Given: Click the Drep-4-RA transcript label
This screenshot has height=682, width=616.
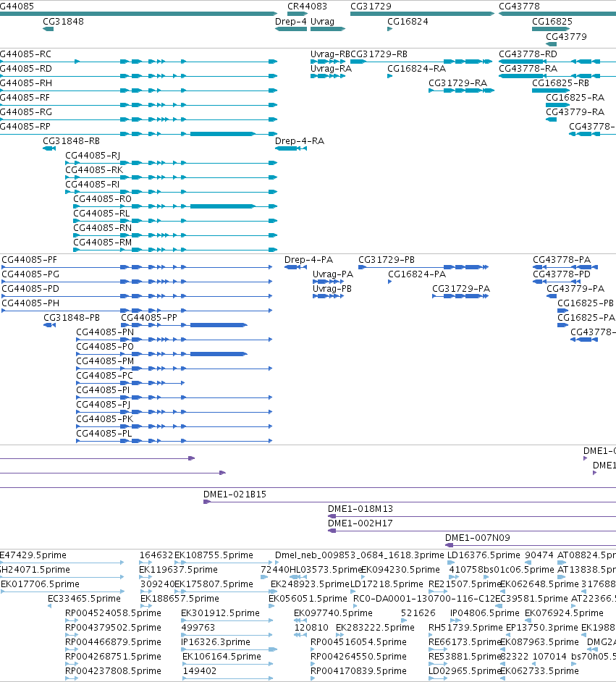Looking at the screenshot, I should coord(300,141).
